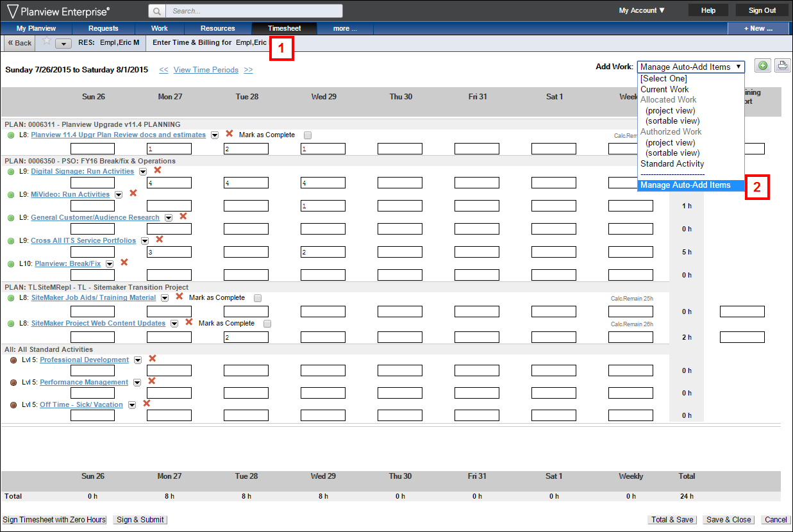The image size is (793, 532).
Task: Click the green add work icon
Action: [x=762, y=65]
